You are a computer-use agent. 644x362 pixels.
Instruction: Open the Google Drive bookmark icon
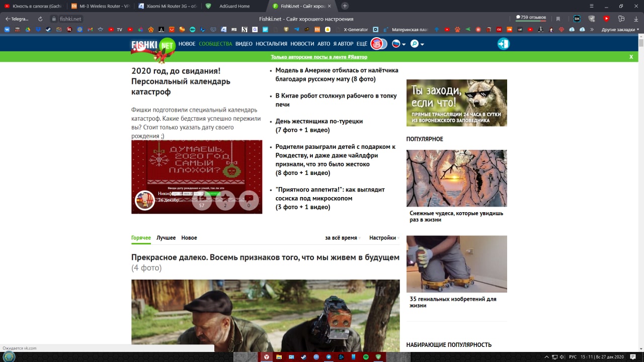pyautogui.click(x=28, y=30)
